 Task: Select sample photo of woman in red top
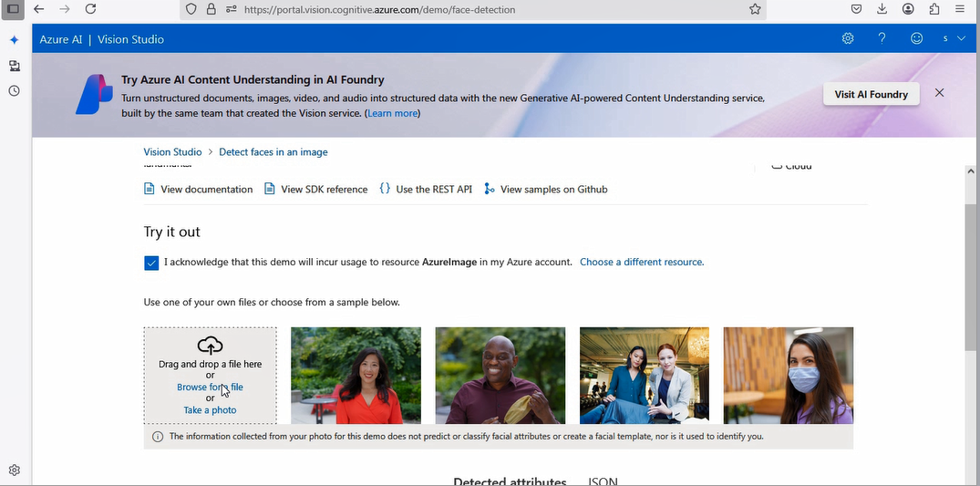(x=356, y=376)
